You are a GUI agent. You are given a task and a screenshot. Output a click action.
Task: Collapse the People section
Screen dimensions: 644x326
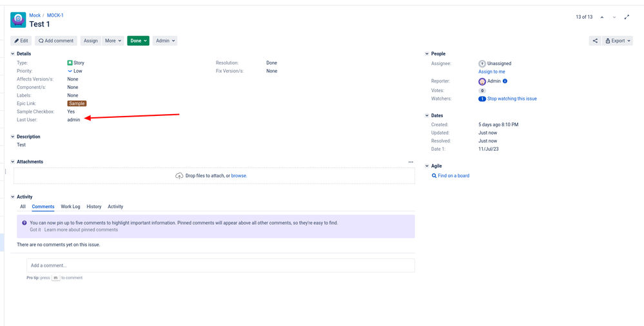tap(427, 53)
